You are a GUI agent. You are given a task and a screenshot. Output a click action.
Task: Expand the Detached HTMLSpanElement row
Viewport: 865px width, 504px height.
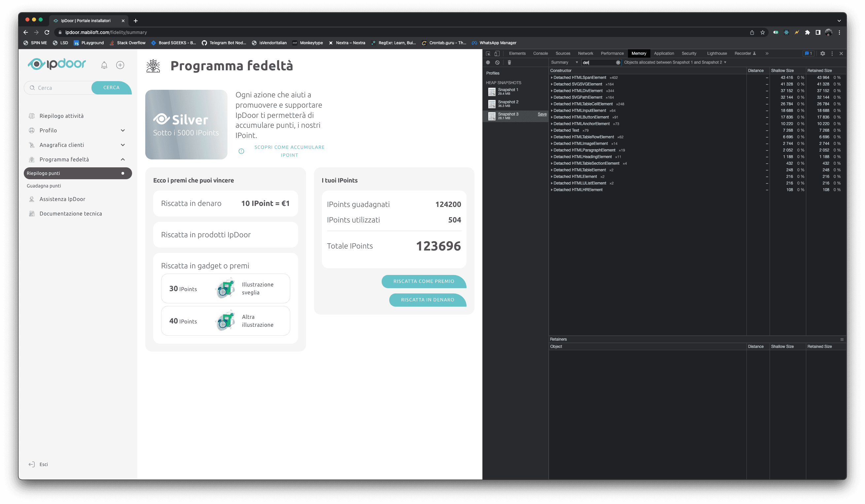click(x=552, y=78)
